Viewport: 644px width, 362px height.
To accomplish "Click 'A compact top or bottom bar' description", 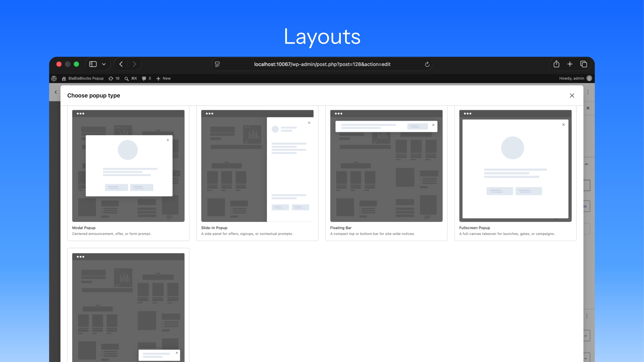I will coord(372,234).
